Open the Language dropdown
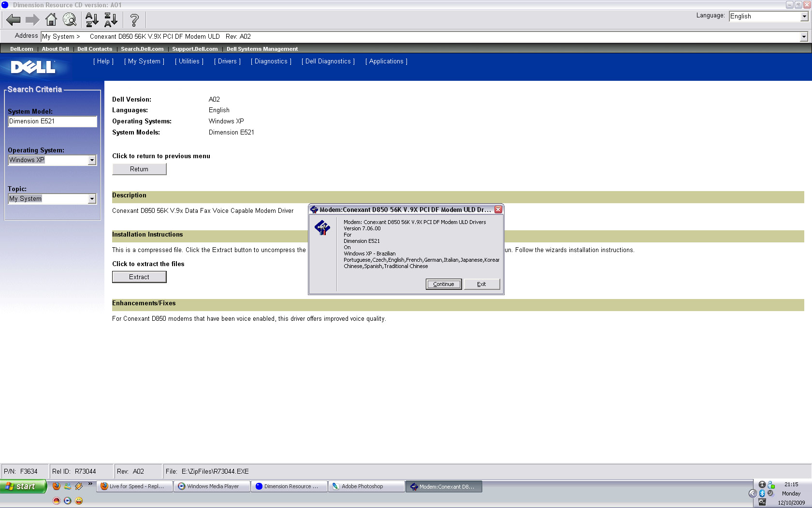The height and width of the screenshot is (508, 812). pos(804,16)
